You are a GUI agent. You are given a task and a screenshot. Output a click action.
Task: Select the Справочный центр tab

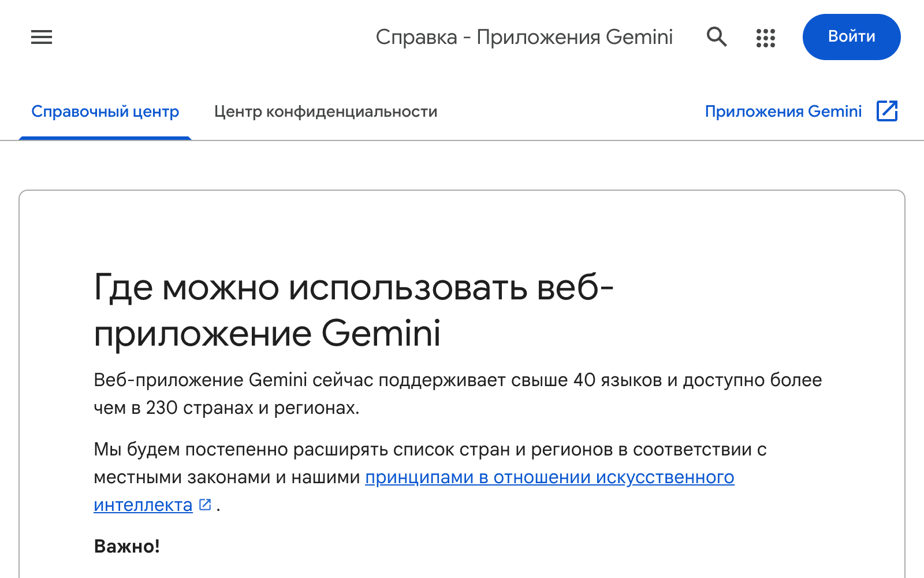pos(105,112)
